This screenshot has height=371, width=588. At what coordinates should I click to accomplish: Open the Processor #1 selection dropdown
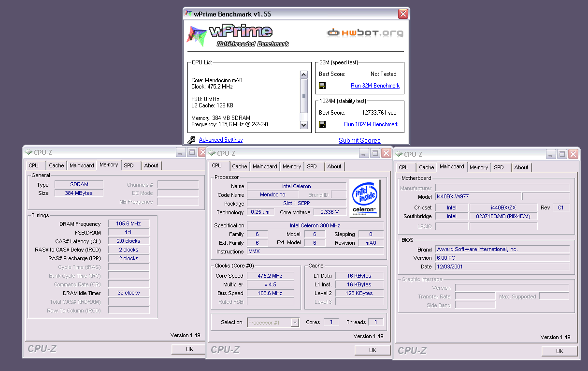[x=295, y=323]
